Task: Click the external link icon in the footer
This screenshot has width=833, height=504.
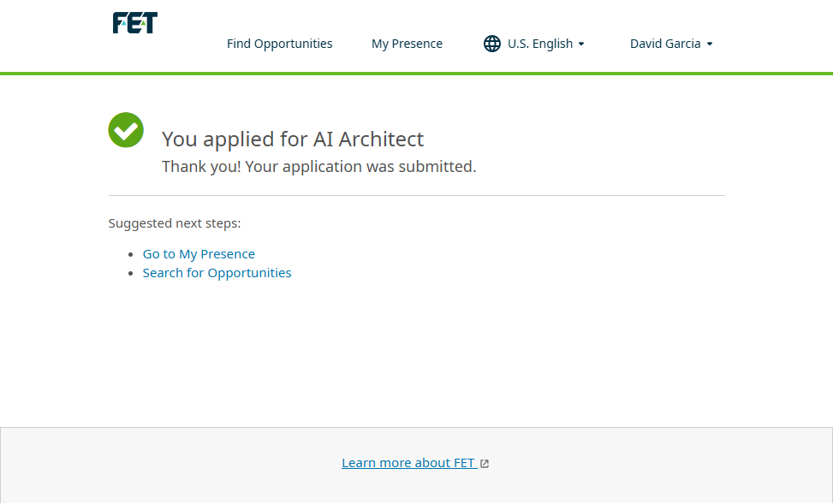Action: tap(485, 464)
